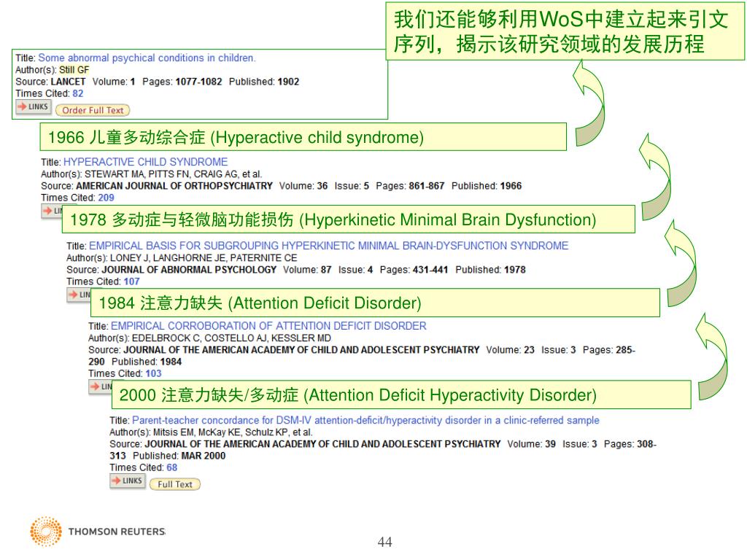
Task: Click the Pages 1077-1082 value
Action: tap(198, 82)
